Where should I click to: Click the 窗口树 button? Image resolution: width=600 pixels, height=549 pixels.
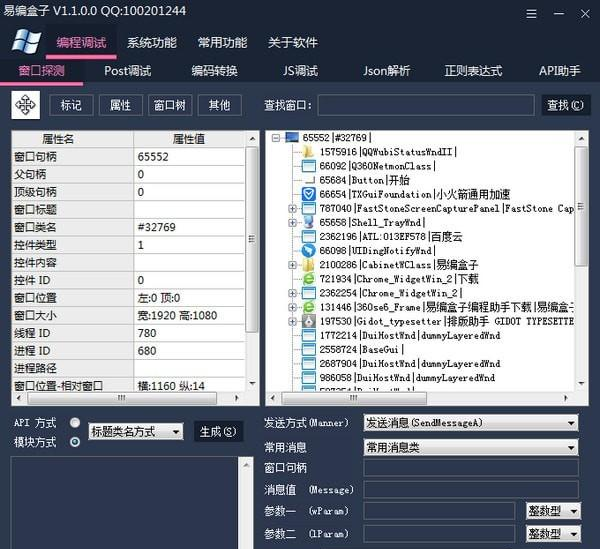(170, 105)
